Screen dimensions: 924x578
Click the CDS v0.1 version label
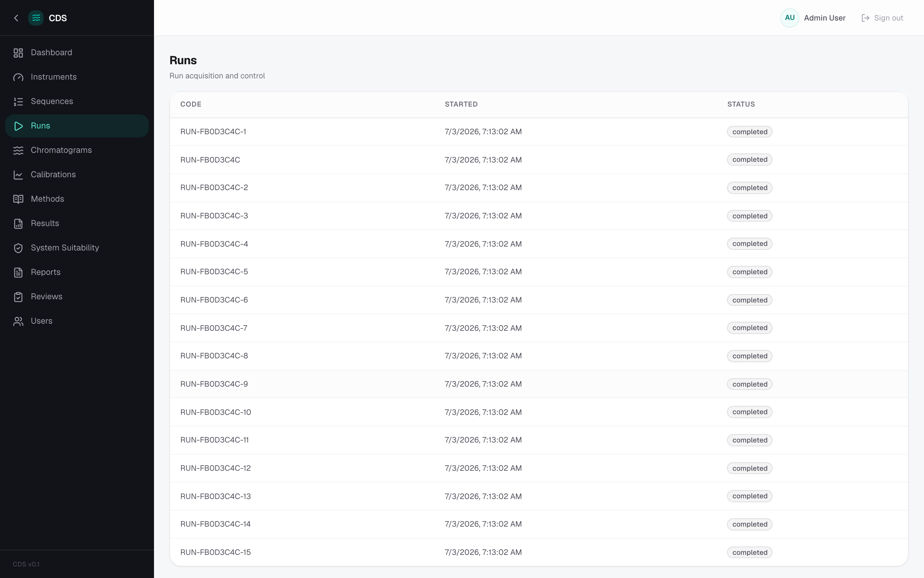click(x=26, y=564)
